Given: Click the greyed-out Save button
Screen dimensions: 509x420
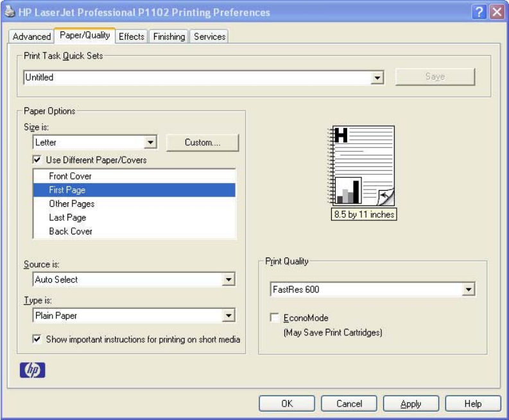Looking at the screenshot, I should [x=435, y=76].
